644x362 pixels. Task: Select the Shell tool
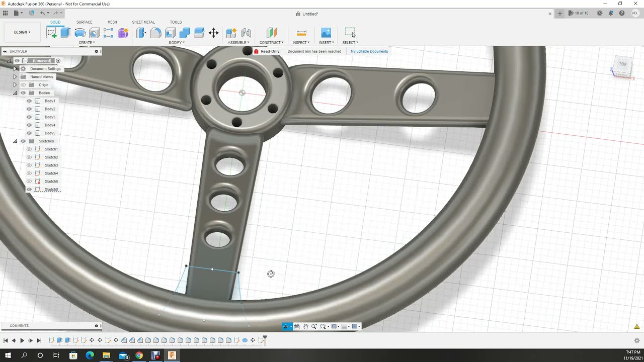pos(170,33)
